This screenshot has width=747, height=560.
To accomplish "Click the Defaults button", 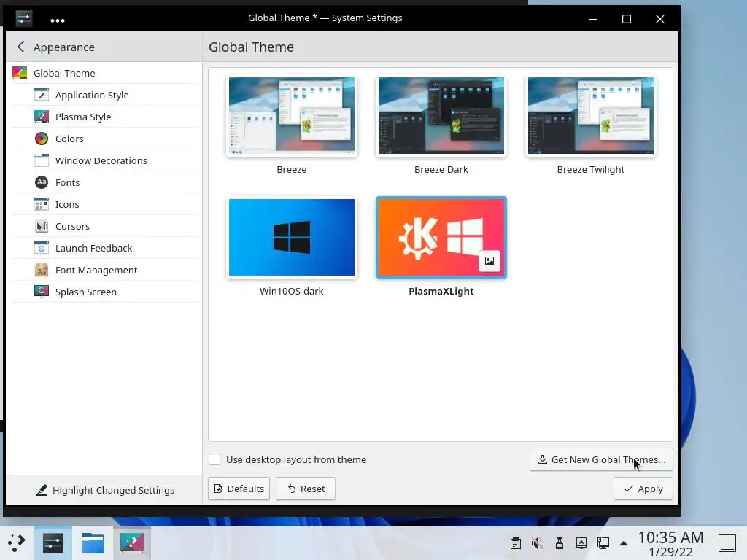I will tap(239, 489).
